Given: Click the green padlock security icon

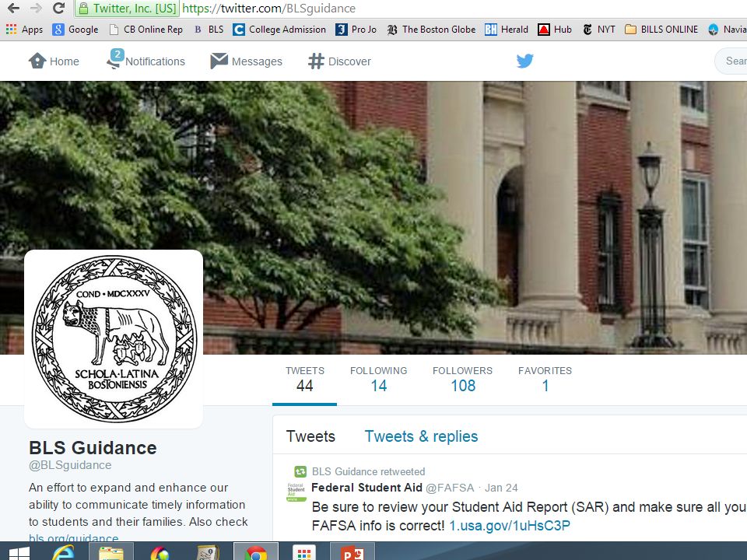Looking at the screenshot, I should 83,9.
